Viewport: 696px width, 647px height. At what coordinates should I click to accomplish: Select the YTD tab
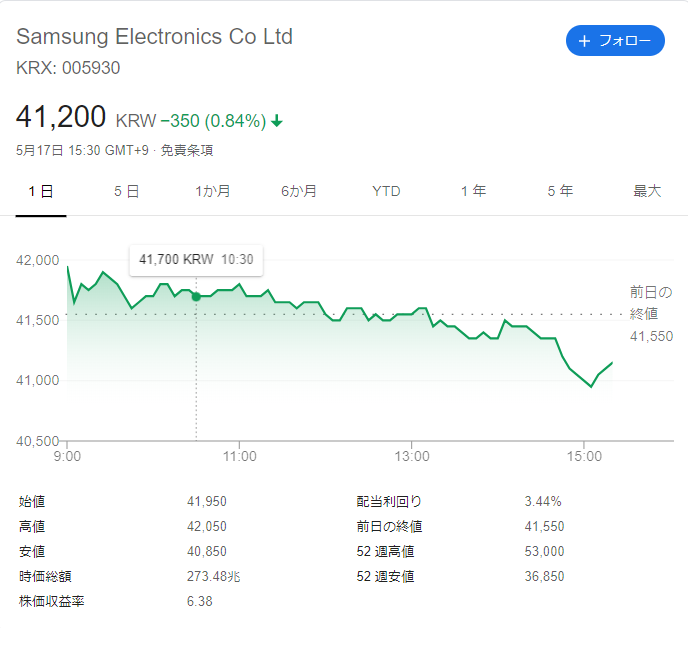click(x=386, y=191)
